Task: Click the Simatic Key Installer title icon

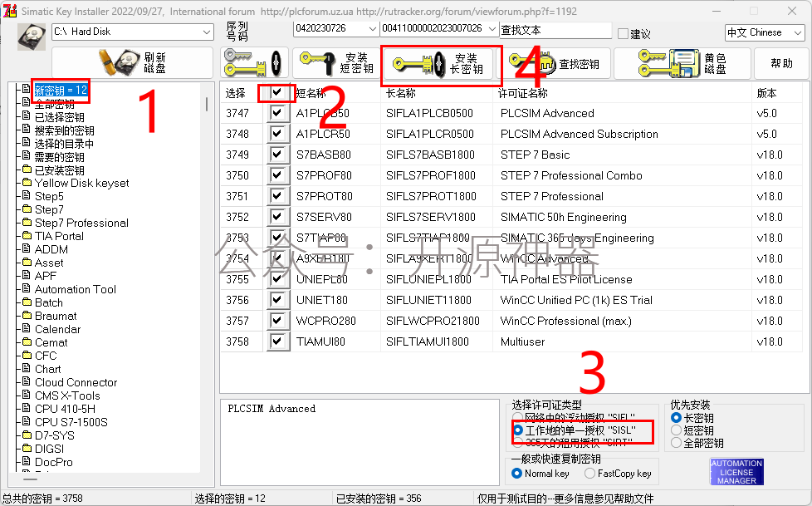Action: 10,11
